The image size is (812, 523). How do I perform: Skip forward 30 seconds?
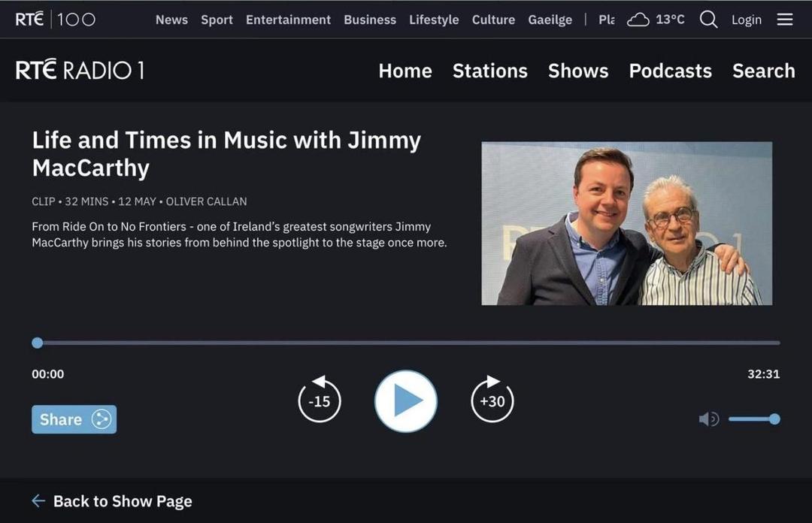492,399
